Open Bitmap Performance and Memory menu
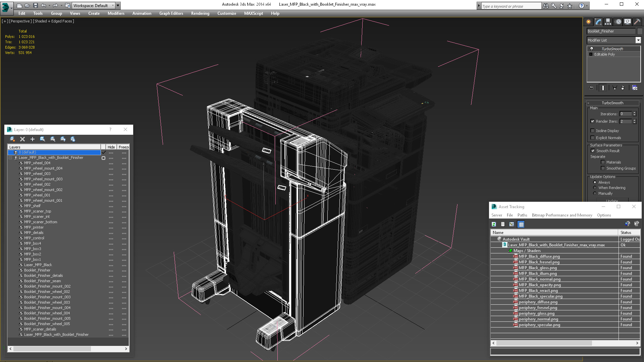 [x=562, y=215]
